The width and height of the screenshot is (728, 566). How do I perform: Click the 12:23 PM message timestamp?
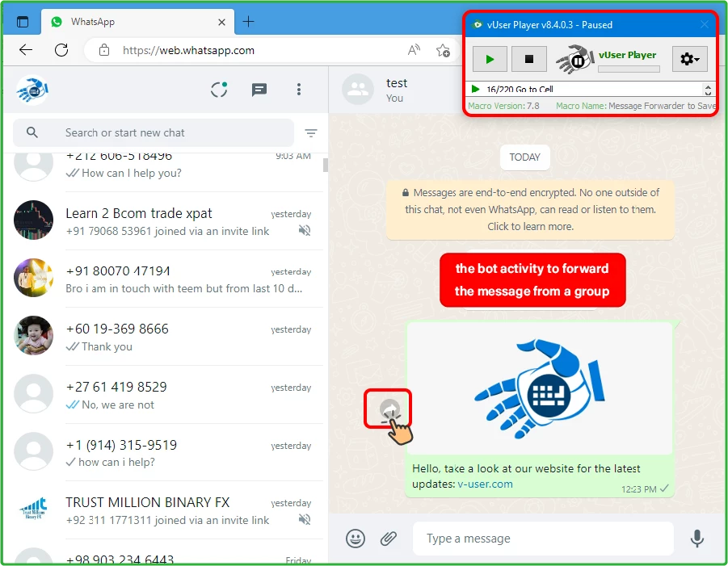tap(639, 489)
